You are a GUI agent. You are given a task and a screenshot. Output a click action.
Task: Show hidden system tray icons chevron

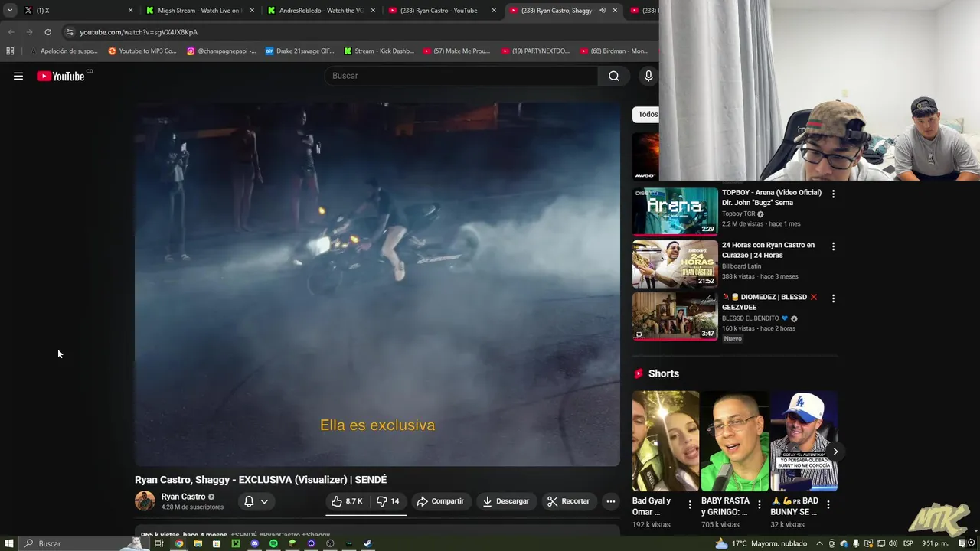[x=819, y=543]
